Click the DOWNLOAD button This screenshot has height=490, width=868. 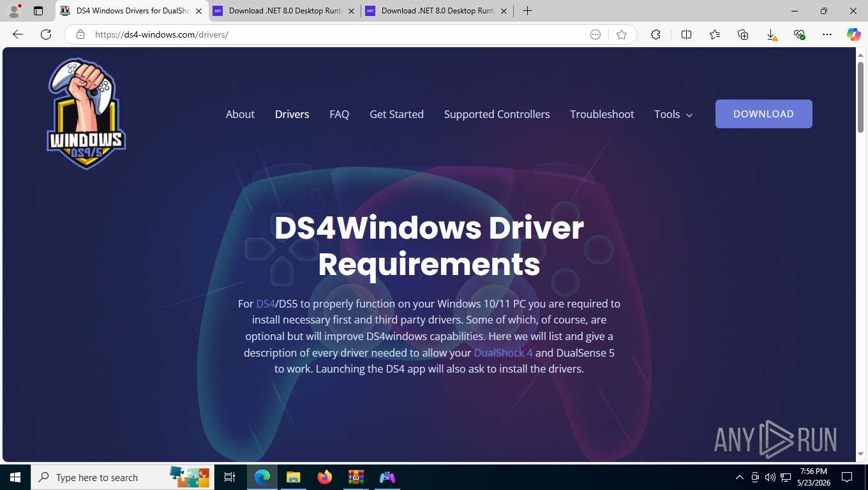pyautogui.click(x=763, y=114)
